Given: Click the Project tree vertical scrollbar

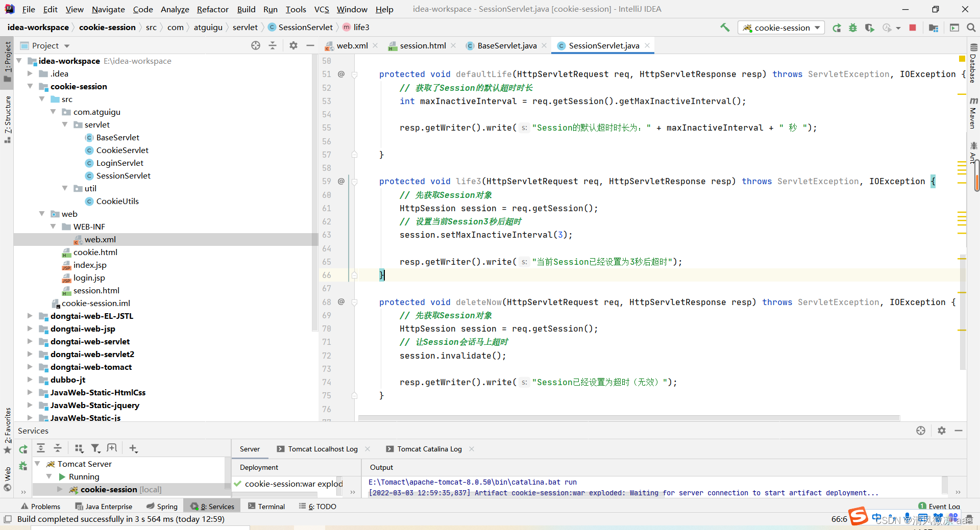Looking at the screenshot, I should 315,193.
